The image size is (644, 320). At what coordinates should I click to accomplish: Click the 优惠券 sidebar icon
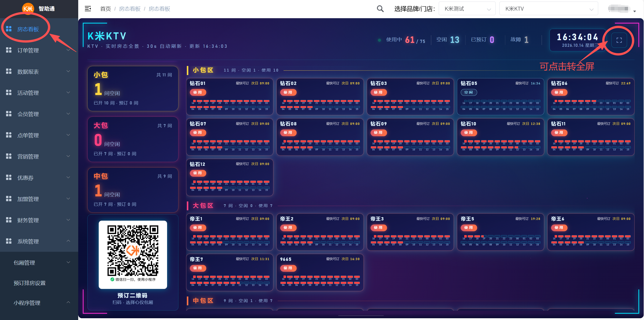click(9, 177)
